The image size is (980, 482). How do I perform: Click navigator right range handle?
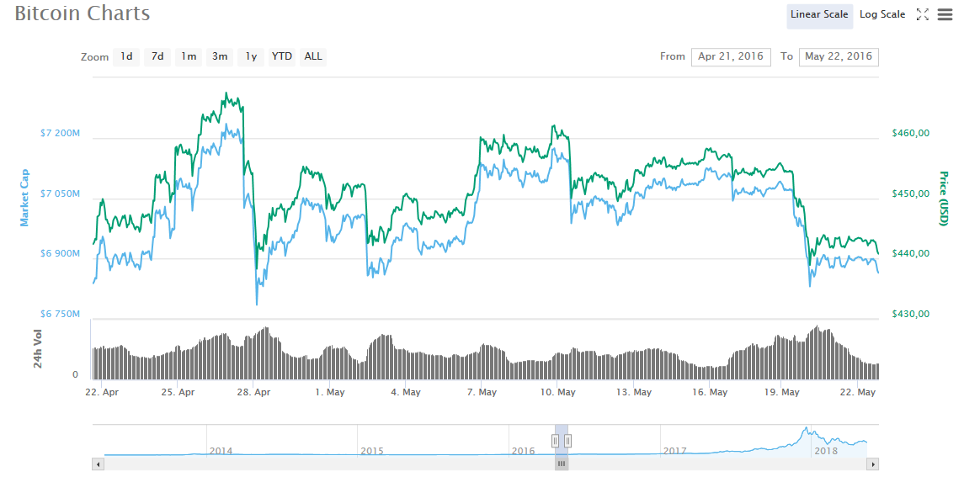pyautogui.click(x=567, y=441)
